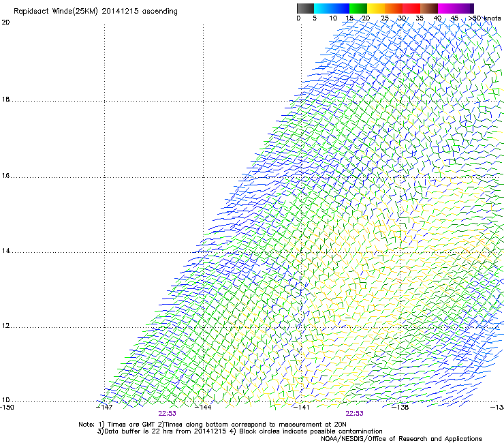The width and height of the screenshot is (504, 443).
Task: Click the latitude label '14' on the left axis
Action: click(x=5, y=251)
